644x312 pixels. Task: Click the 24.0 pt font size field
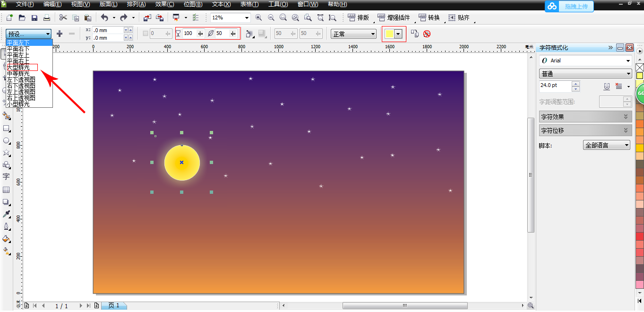click(556, 86)
